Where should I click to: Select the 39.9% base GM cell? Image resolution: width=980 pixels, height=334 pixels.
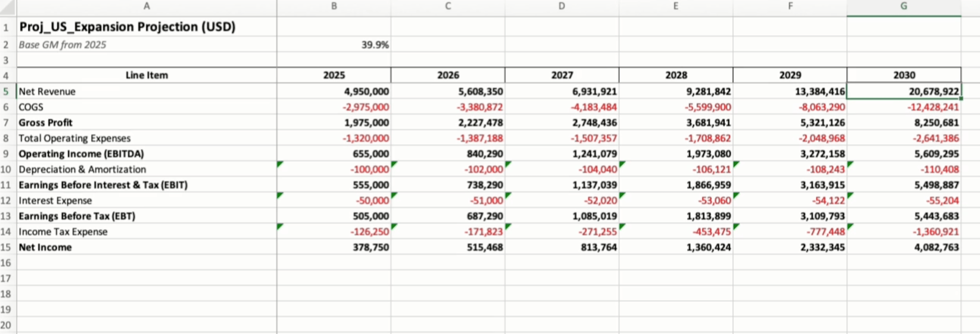tap(334, 45)
